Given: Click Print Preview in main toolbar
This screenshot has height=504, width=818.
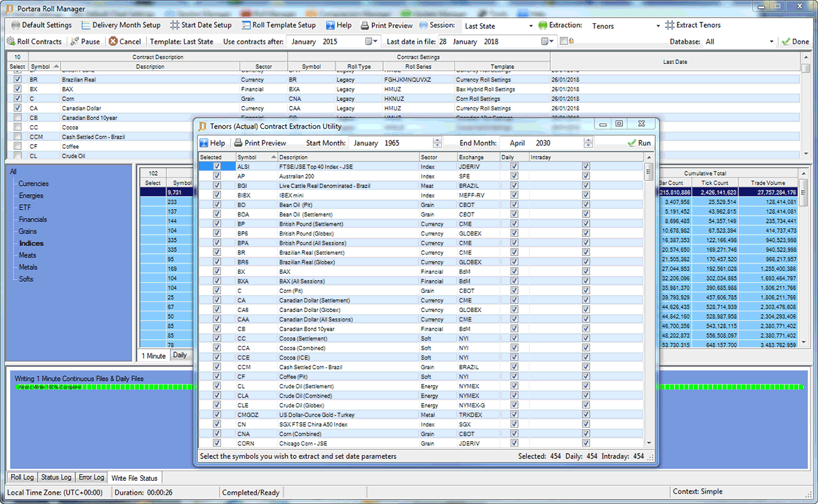Looking at the screenshot, I should click(x=387, y=25).
